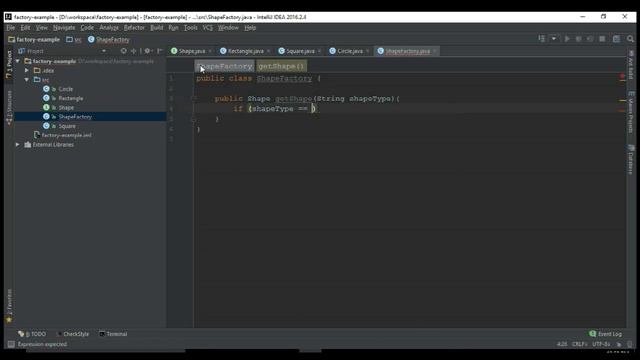Screen dimensions: 640x360
Task: Open the Terminal tool window
Action: (113, 334)
